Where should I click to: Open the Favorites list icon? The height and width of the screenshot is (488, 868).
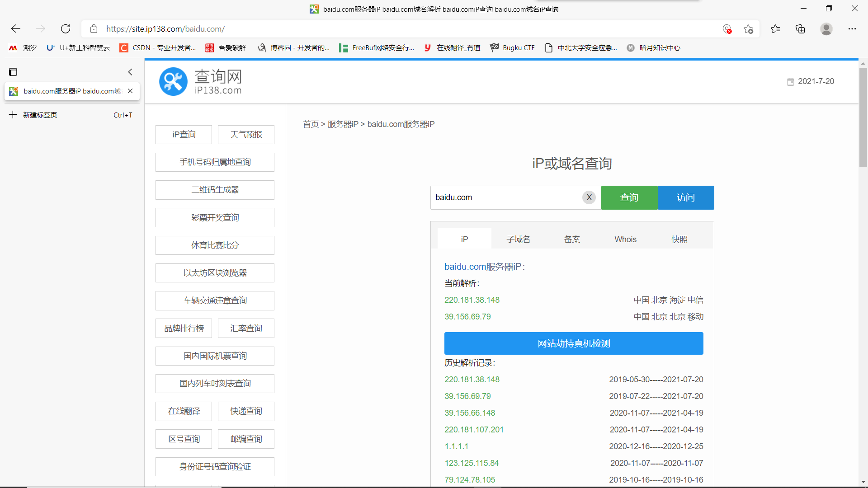click(x=775, y=29)
